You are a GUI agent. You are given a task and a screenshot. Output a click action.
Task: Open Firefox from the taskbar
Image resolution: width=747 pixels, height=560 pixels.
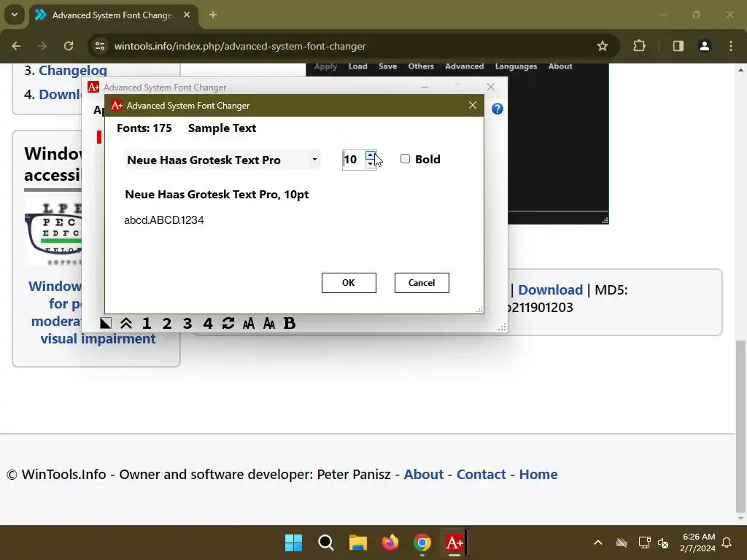(390, 542)
